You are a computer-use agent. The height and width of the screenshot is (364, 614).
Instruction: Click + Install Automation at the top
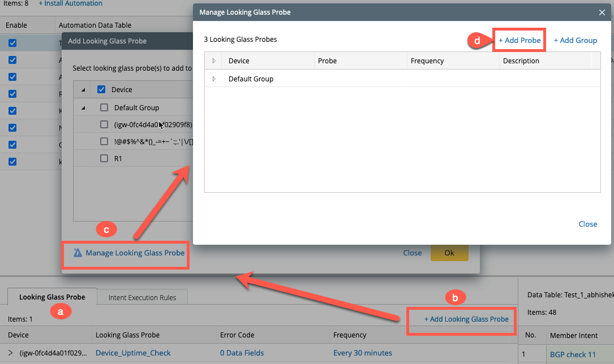point(70,3)
